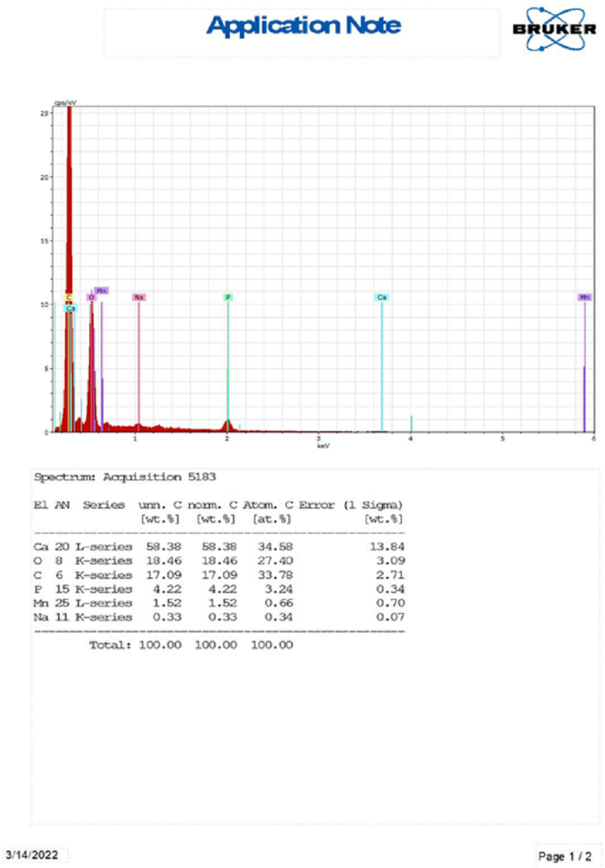605x868 pixels.
Task: Click the Bruker logo
Action: pos(554,29)
